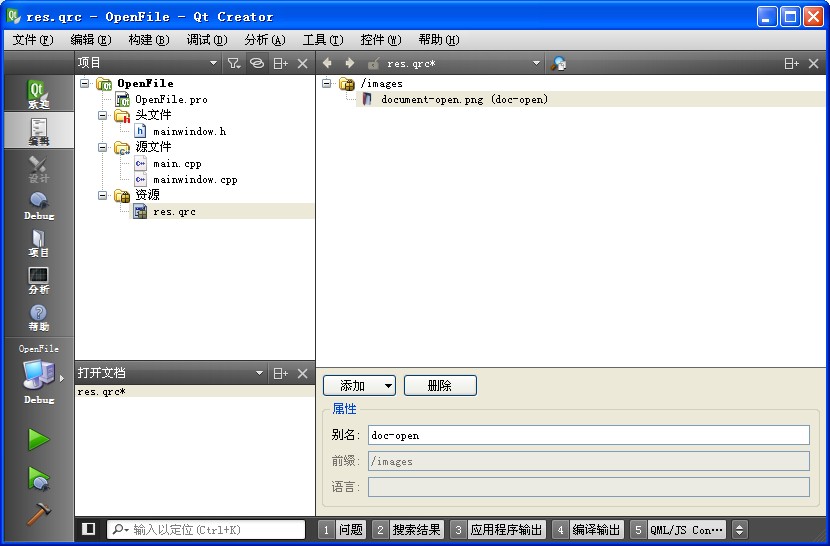Show the Application Output (应用程序输出) pane
Viewport: 830px width, 546px height.
[x=498, y=529]
